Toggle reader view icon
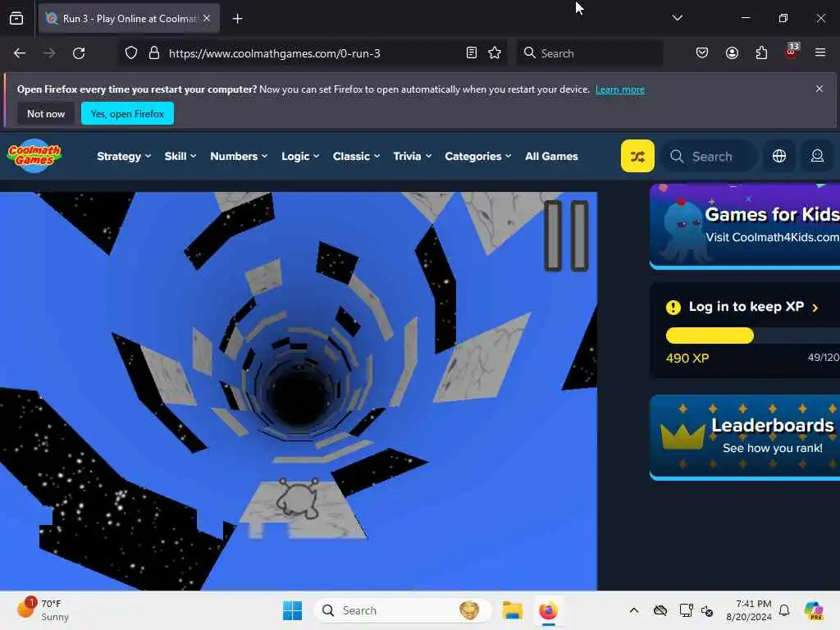This screenshot has height=630, width=840. [472, 53]
